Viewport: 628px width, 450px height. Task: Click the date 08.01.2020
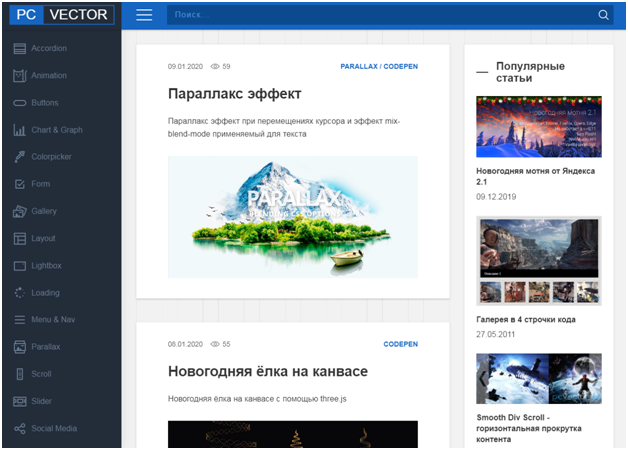(x=185, y=344)
